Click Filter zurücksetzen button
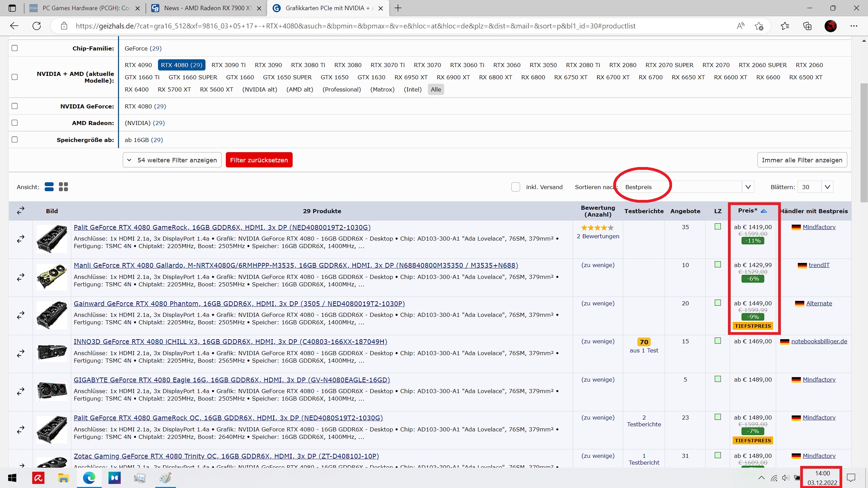 [259, 160]
